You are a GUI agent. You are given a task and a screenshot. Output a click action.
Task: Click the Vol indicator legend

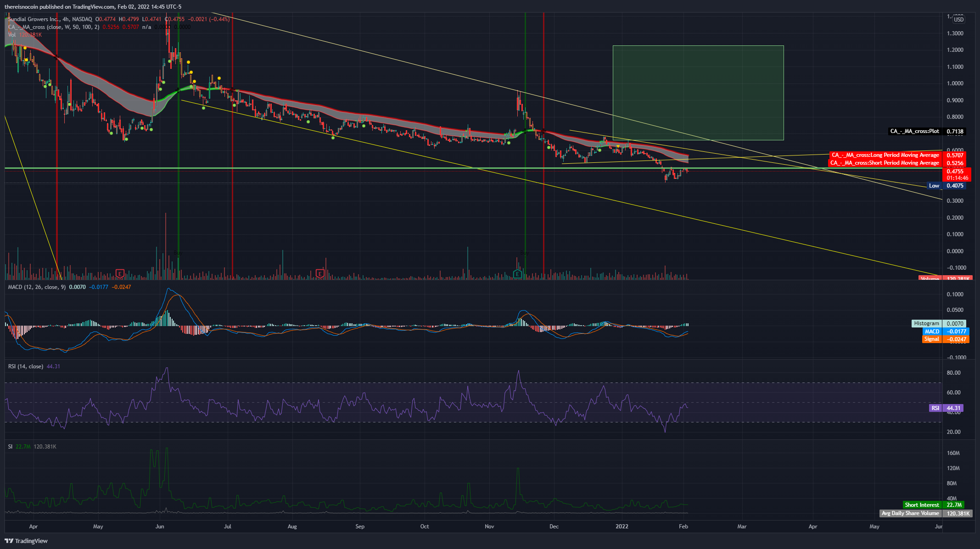pyautogui.click(x=11, y=35)
